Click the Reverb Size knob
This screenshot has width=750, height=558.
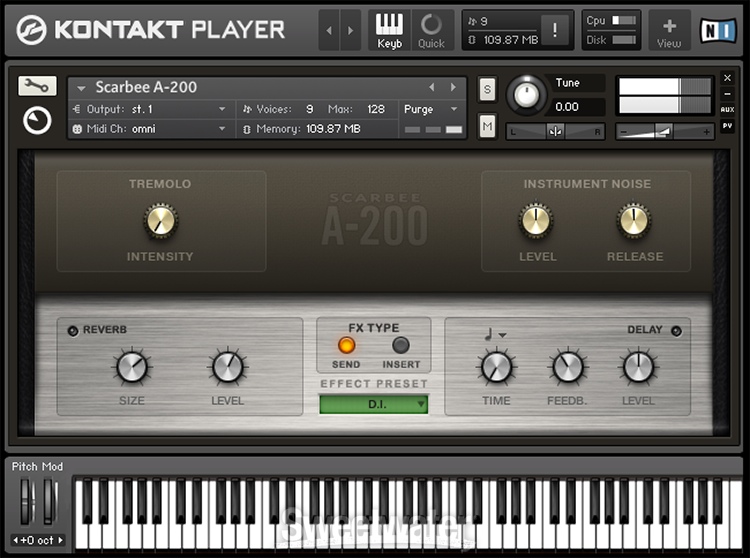point(132,367)
